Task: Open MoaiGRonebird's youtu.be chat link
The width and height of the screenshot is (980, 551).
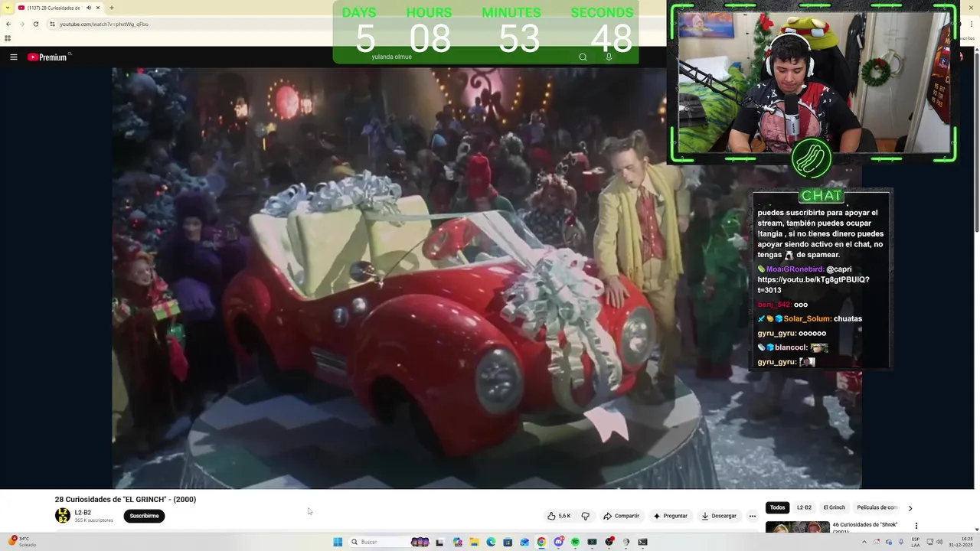Action: tap(813, 285)
